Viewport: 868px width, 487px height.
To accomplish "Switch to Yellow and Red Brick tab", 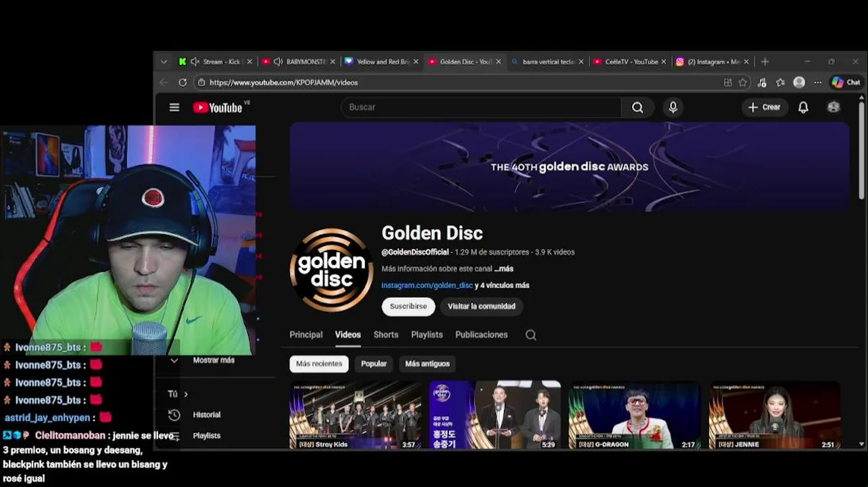I will click(381, 62).
